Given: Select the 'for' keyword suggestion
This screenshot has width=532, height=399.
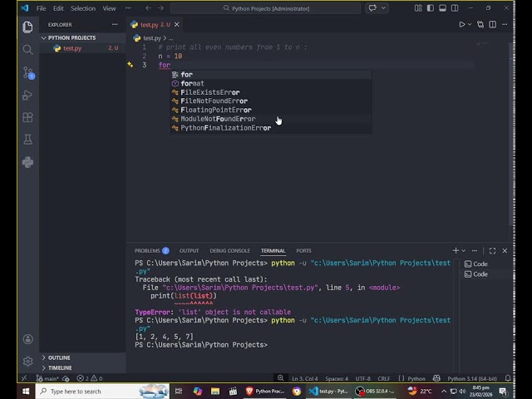Looking at the screenshot, I should pyautogui.click(x=271, y=74).
